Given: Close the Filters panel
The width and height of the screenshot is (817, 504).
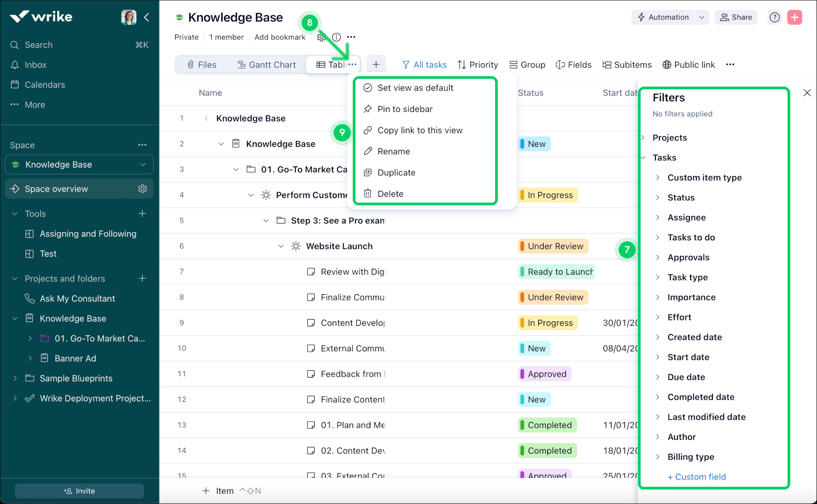Looking at the screenshot, I should point(807,92).
